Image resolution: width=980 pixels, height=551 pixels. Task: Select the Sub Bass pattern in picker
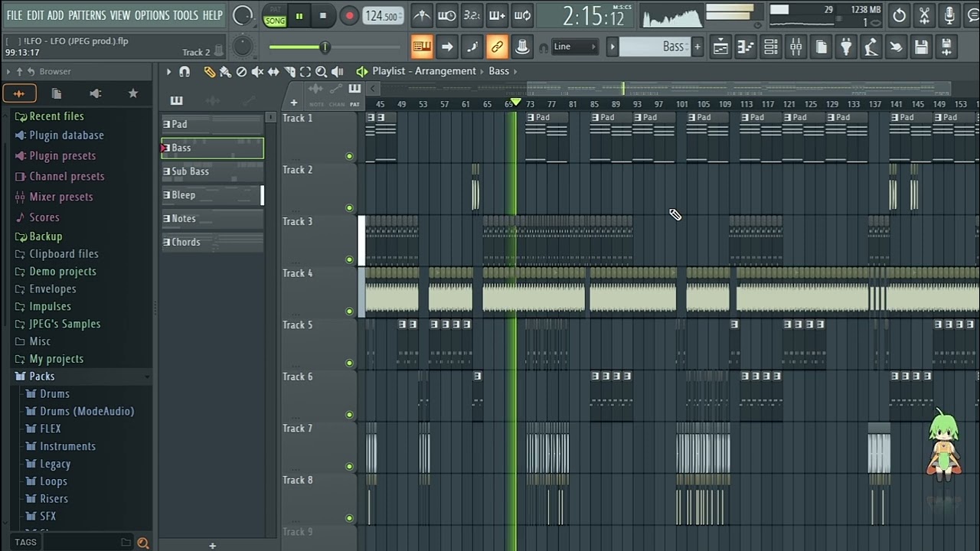coord(212,171)
